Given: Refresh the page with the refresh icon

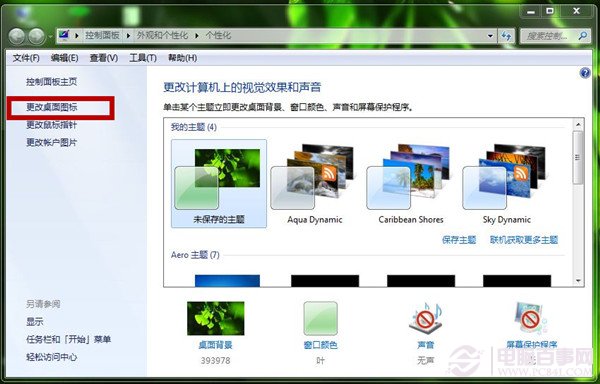Looking at the screenshot, I should (506, 36).
